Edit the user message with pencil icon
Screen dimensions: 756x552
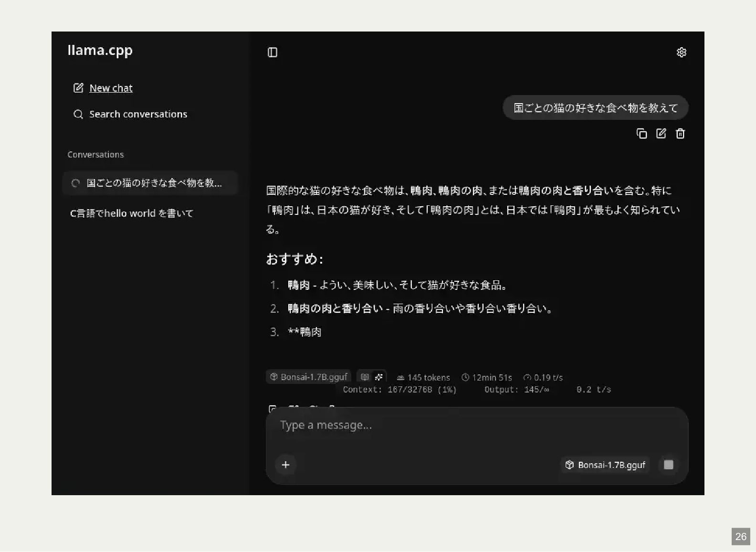click(661, 134)
